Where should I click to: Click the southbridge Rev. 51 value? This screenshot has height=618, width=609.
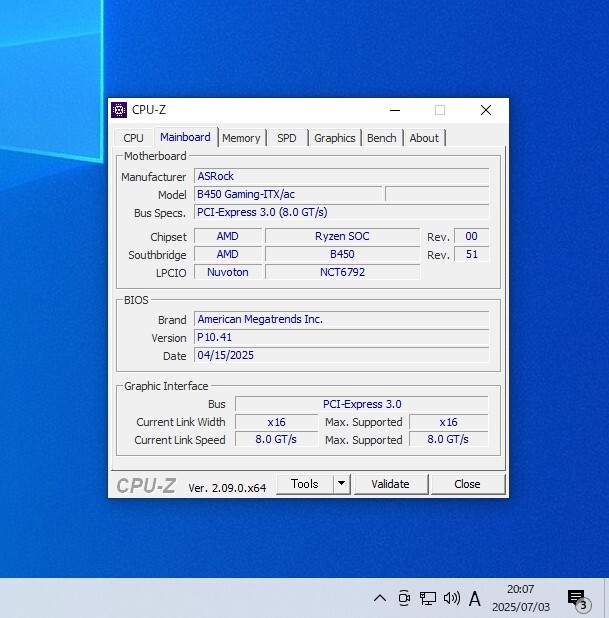(471, 254)
